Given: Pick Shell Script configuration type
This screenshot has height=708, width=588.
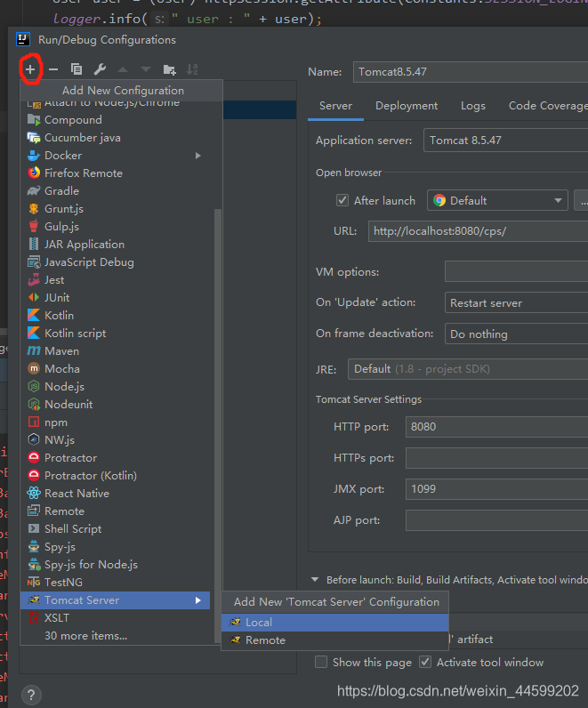Looking at the screenshot, I should click(x=115, y=528).
